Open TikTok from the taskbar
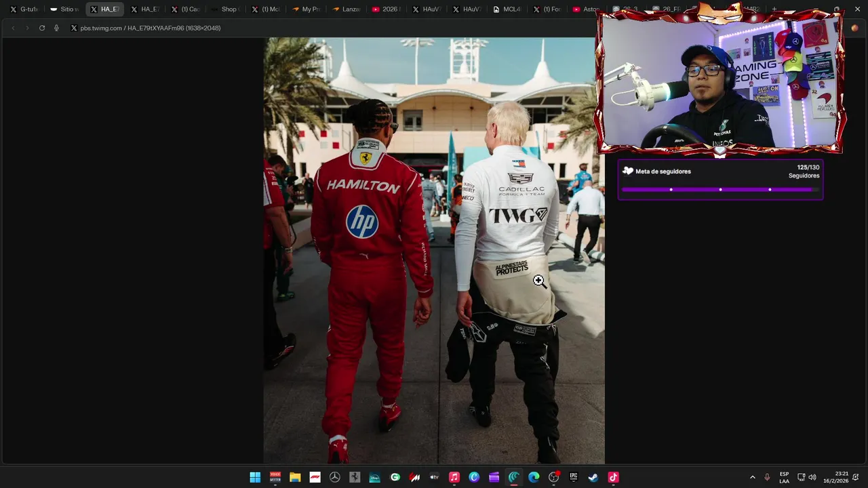868x488 pixels. coord(613,477)
